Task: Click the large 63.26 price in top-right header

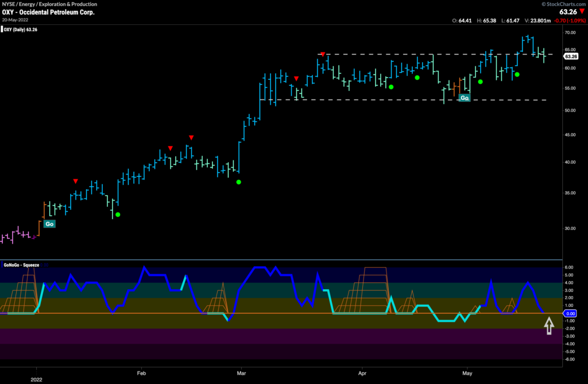Action: pyautogui.click(x=568, y=12)
